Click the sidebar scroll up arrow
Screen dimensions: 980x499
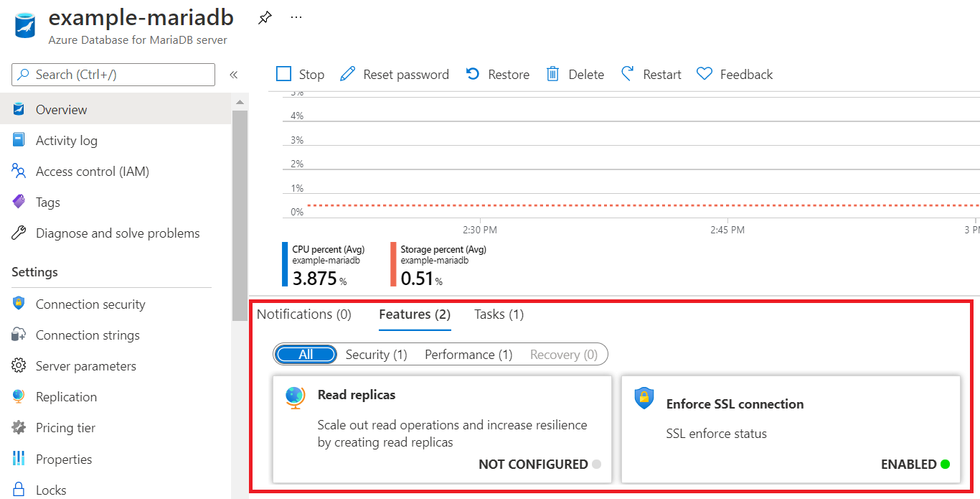(240, 103)
